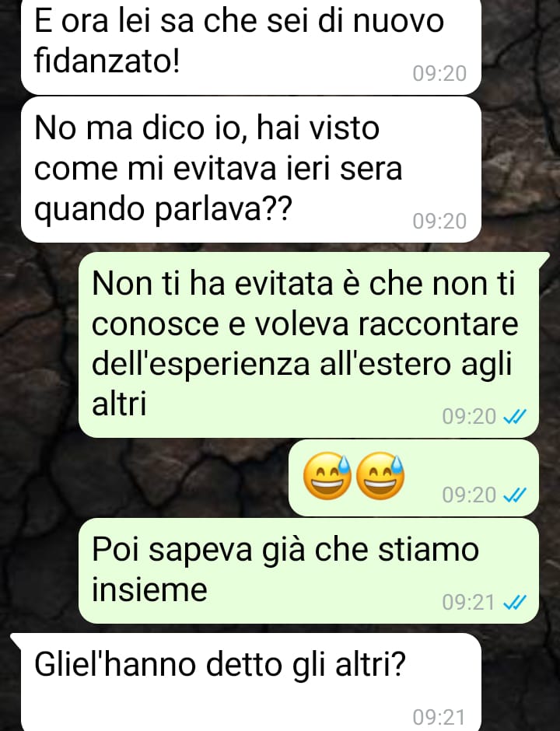The width and height of the screenshot is (560, 731).
Task: Tap the "Gliel'hanno detto gli altri?" message
Action: (251, 683)
